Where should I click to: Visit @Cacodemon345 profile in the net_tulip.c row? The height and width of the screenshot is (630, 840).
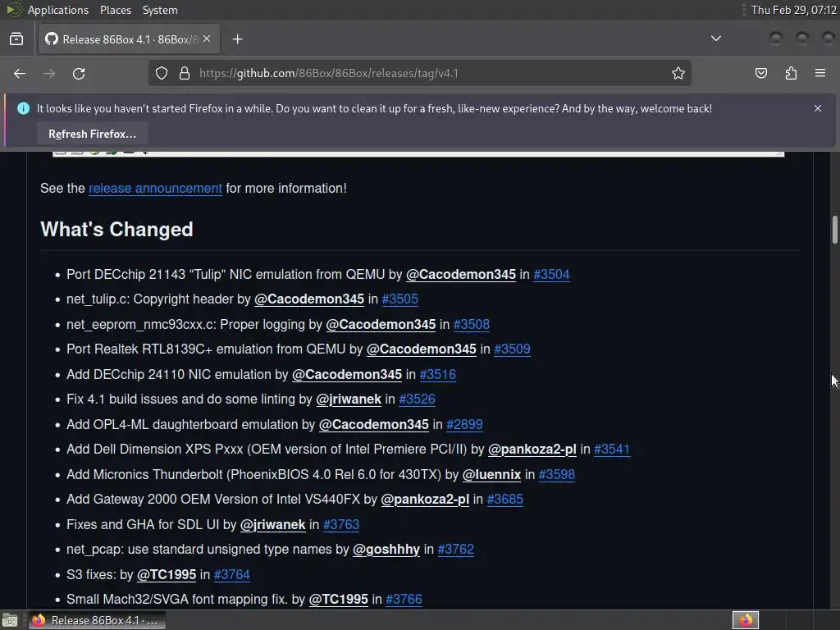[309, 299]
